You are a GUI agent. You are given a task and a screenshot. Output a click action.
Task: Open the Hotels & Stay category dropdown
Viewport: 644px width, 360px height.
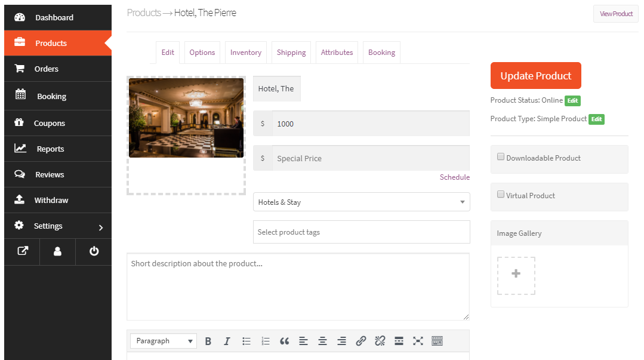361,202
